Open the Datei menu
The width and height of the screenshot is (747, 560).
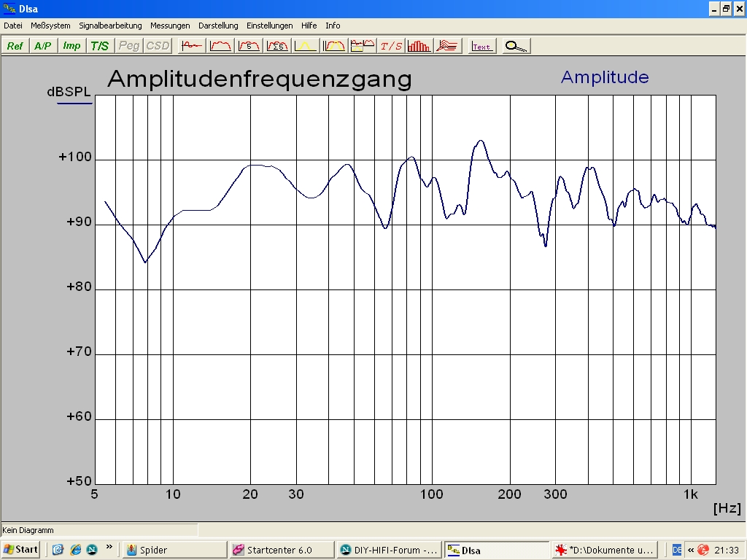[x=13, y=26]
